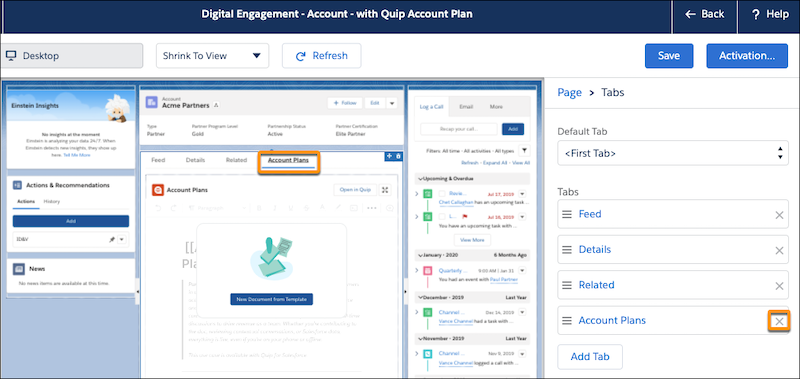The width and height of the screenshot is (800, 379).
Task: Click the Quip Account Plans icon
Action: tap(158, 190)
